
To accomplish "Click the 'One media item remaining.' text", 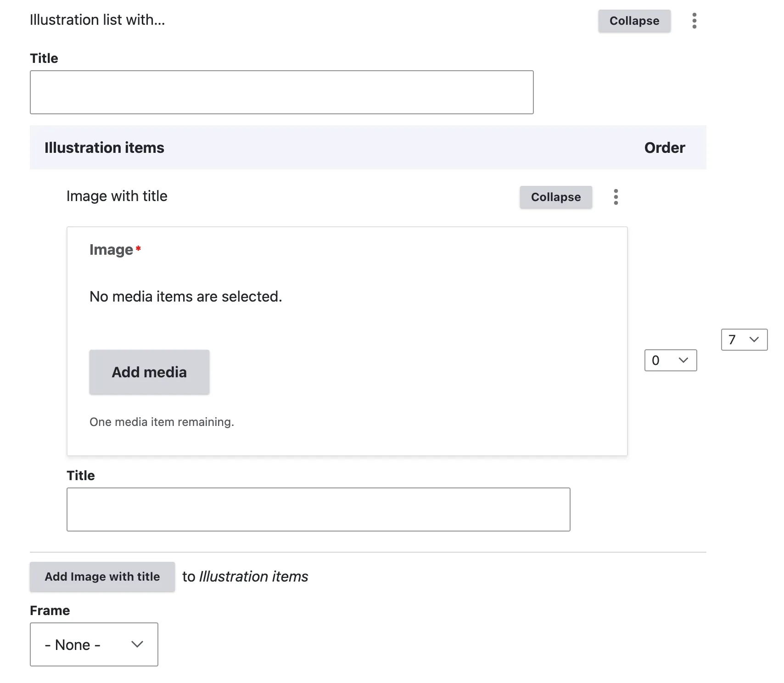I will 162,422.
